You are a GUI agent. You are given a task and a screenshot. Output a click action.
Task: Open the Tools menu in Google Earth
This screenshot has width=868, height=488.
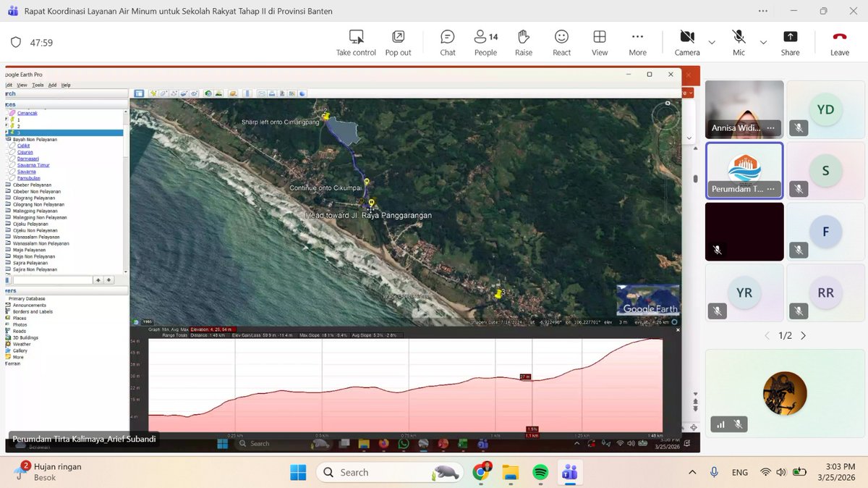(x=38, y=85)
